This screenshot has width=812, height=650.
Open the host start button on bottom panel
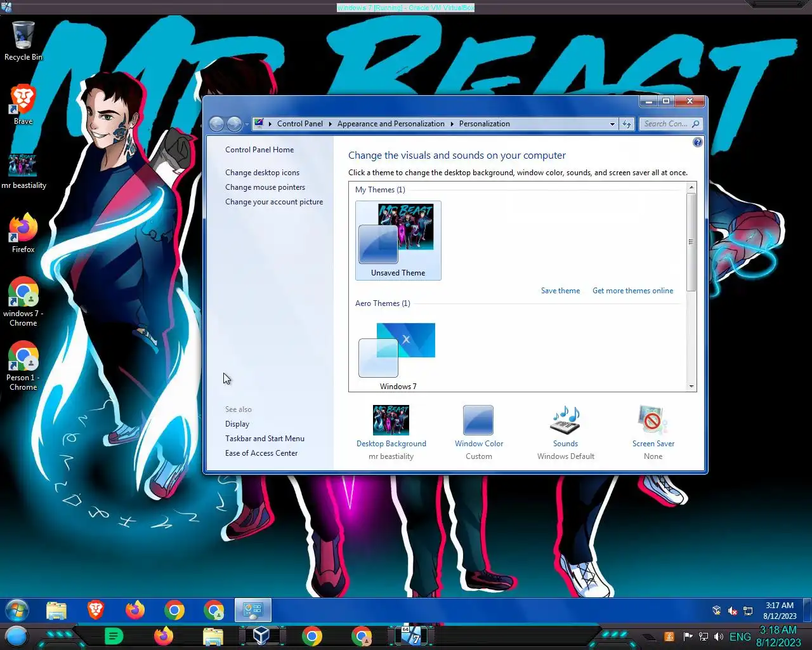[x=16, y=636]
